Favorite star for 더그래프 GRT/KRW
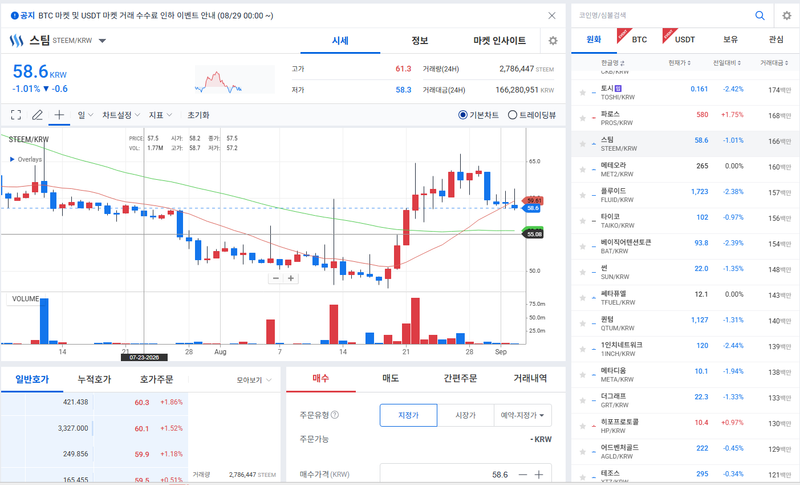 tap(582, 400)
